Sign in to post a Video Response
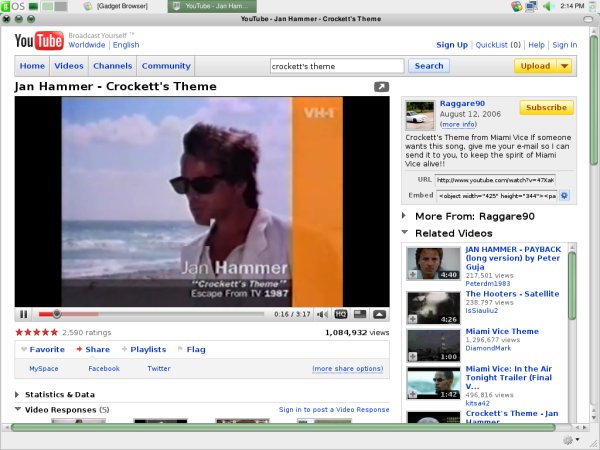 pyautogui.click(x=334, y=409)
